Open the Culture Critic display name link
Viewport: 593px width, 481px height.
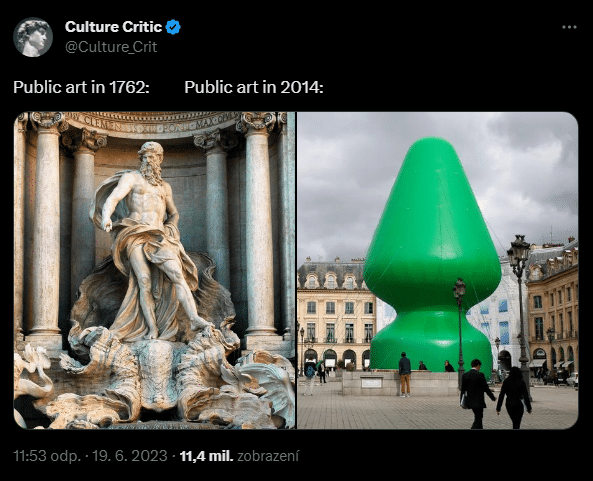click(x=113, y=27)
